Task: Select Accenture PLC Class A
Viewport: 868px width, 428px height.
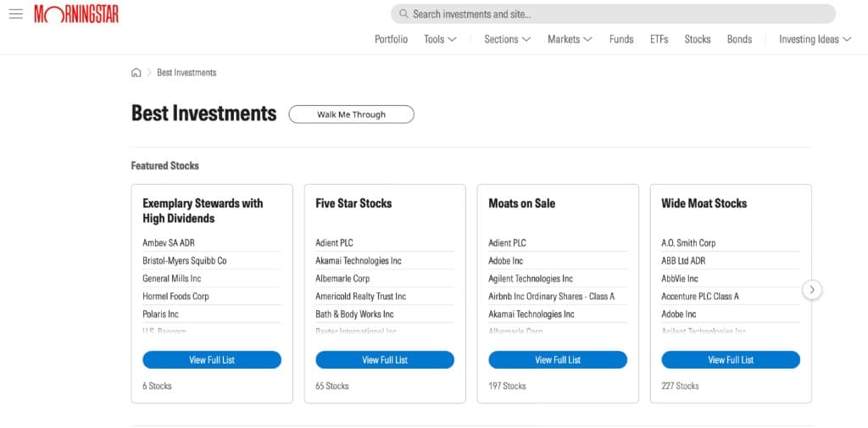Action: click(699, 297)
